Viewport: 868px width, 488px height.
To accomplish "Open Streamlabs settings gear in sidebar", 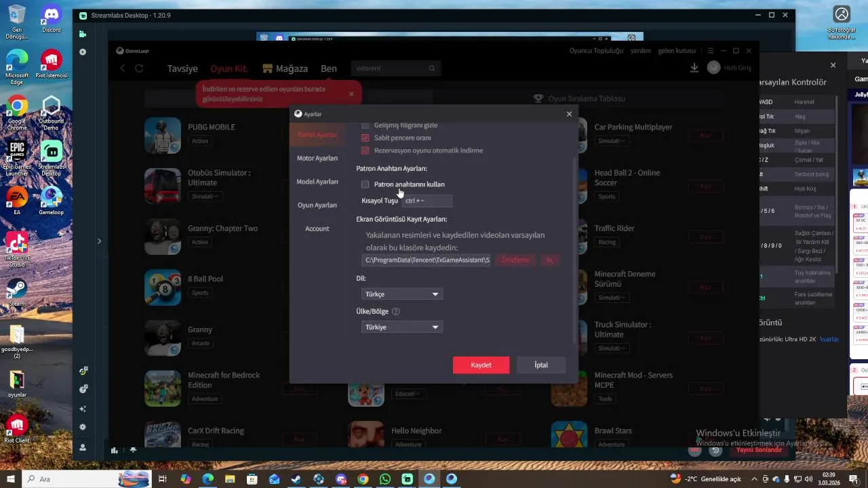I will [83, 427].
